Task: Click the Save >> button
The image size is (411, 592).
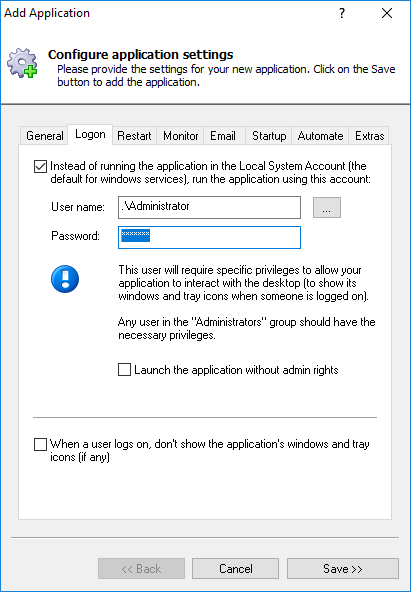Action: tap(343, 569)
